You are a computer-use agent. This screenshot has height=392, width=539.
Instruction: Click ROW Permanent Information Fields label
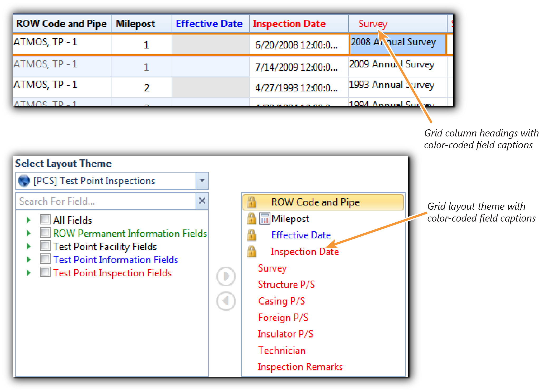tap(130, 233)
